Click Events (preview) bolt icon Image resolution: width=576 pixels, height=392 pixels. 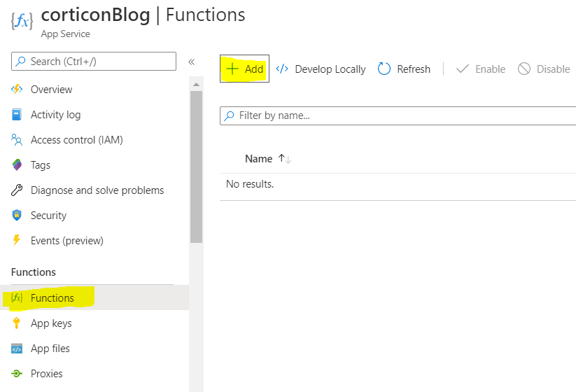coord(17,241)
